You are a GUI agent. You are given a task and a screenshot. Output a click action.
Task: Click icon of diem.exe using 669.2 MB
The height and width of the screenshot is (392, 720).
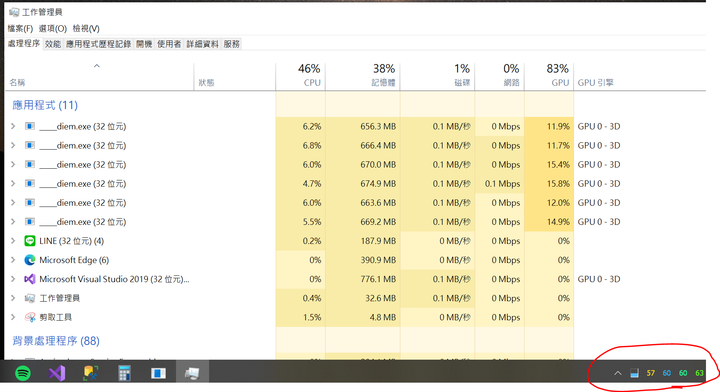tap(30, 222)
